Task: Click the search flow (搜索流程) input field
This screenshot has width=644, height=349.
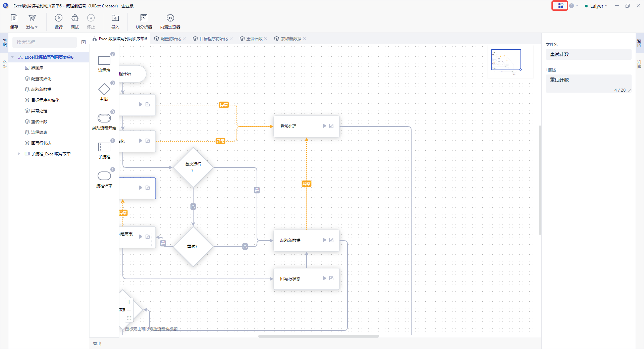Action: (x=45, y=42)
